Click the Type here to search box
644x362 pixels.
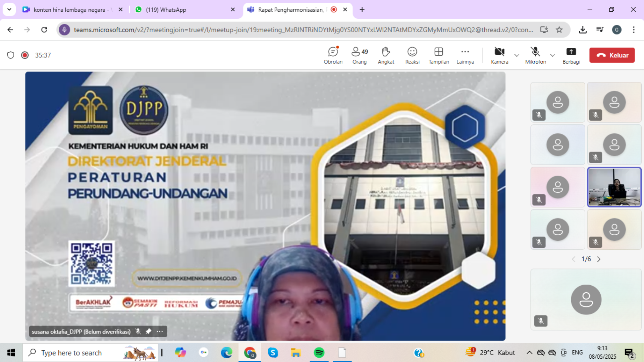[x=90, y=353]
